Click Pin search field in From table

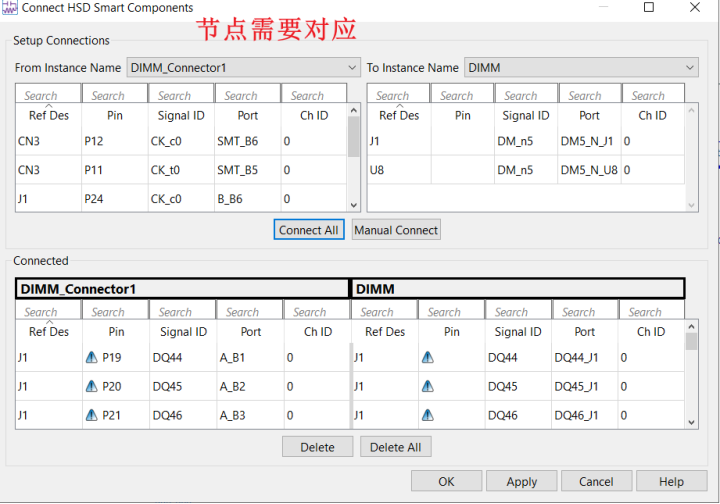pos(115,94)
